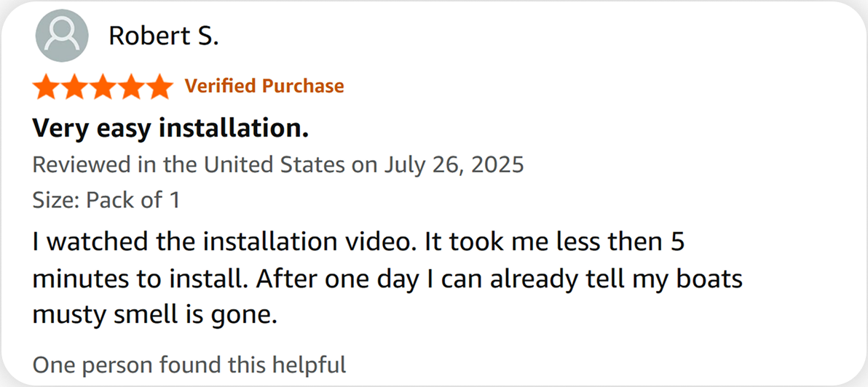The width and height of the screenshot is (868, 387).
Task: Click the fourth orange rating star
Action: click(132, 87)
